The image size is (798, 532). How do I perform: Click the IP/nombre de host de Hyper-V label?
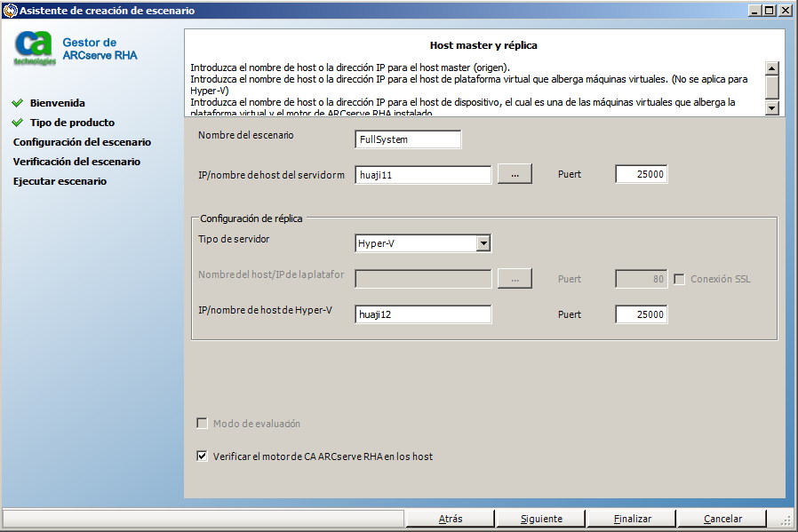pos(265,310)
